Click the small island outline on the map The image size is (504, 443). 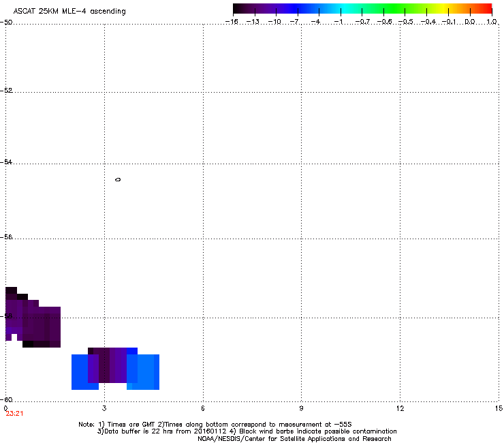click(118, 179)
